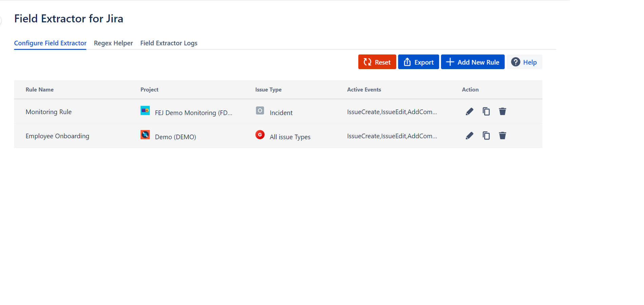Click the Project column header
The height and width of the screenshot is (305, 644).
pyautogui.click(x=149, y=89)
